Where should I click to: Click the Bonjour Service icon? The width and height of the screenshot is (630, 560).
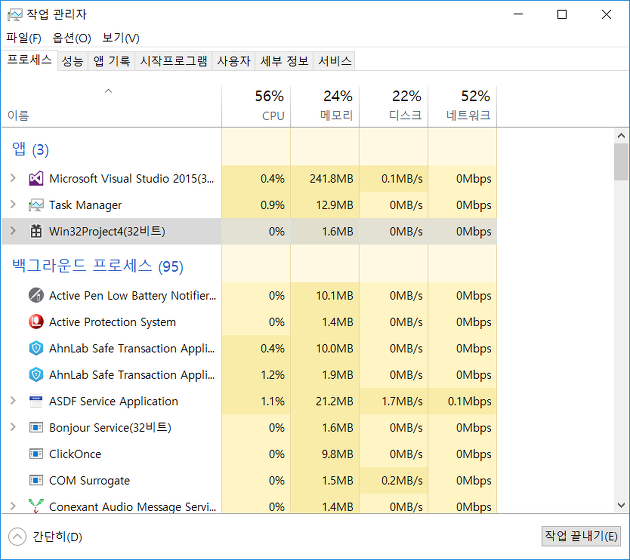(36, 427)
